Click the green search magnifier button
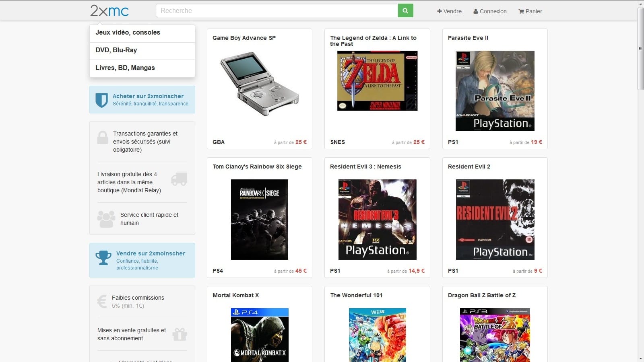Viewport: 644px width, 362px height. tap(405, 11)
